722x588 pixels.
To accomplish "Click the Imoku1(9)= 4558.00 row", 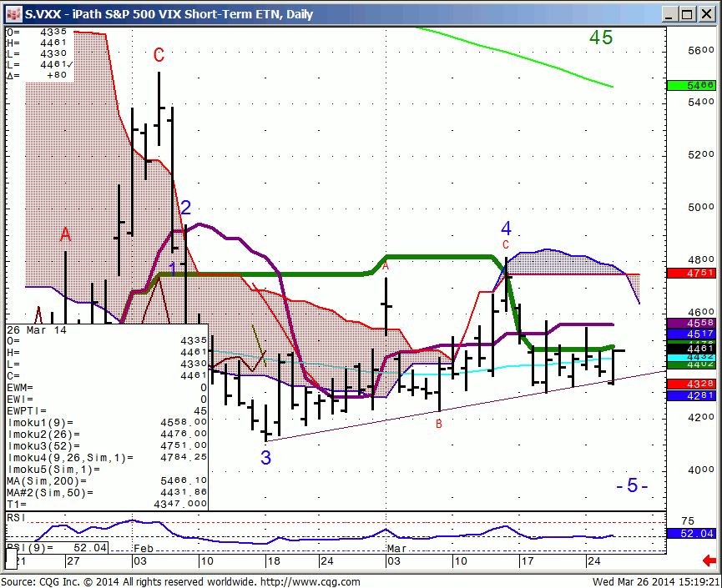I will [x=108, y=422].
